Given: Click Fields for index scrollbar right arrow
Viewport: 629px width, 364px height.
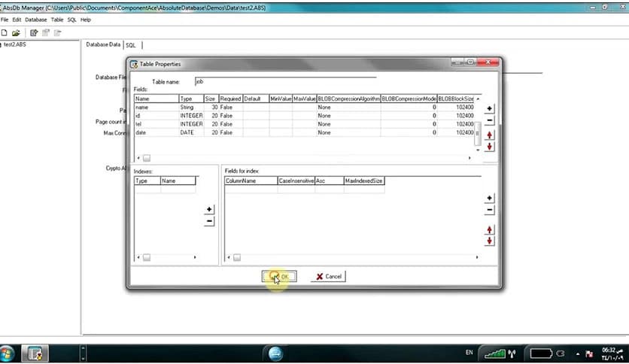Looking at the screenshot, I should (x=477, y=257).
